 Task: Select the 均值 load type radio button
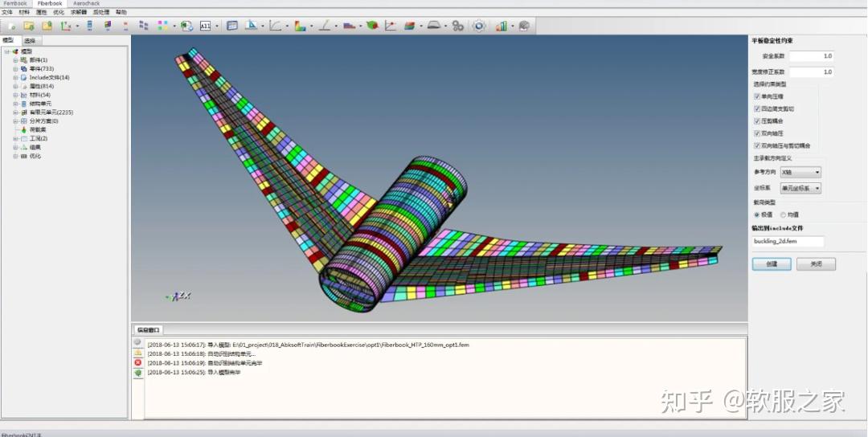click(x=783, y=214)
